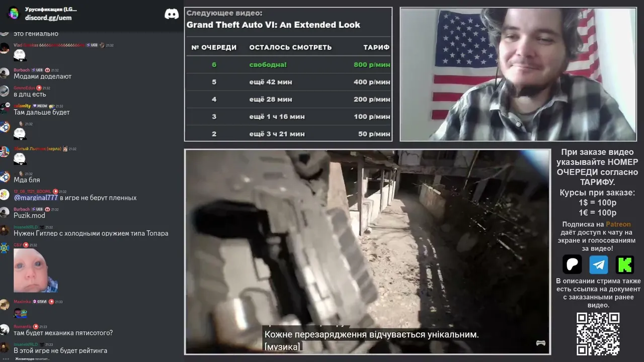644x362 pixels.
Task: Click the exchange rate text "1$ = 100р"
Action: click(x=598, y=203)
